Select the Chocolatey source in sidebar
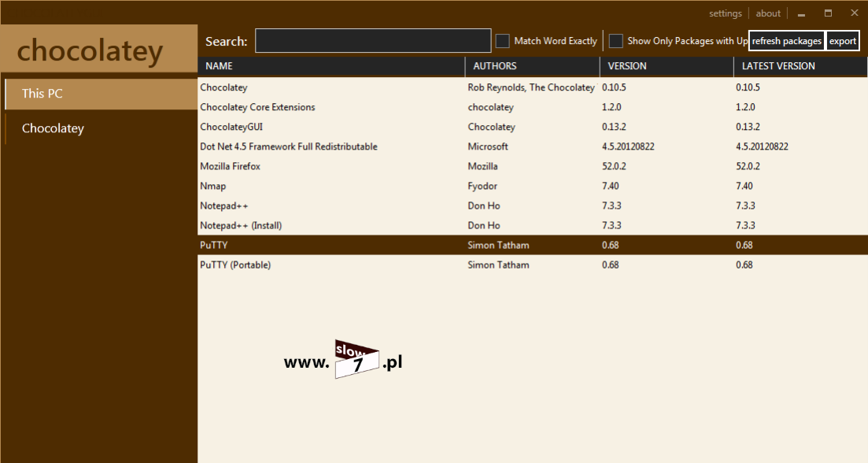This screenshot has width=868, height=463. pyautogui.click(x=101, y=128)
